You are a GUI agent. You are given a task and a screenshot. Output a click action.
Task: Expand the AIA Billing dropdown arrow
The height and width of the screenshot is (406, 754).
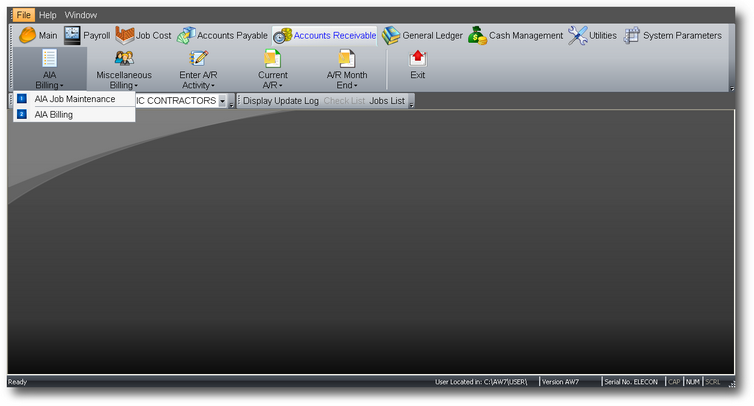pos(62,86)
